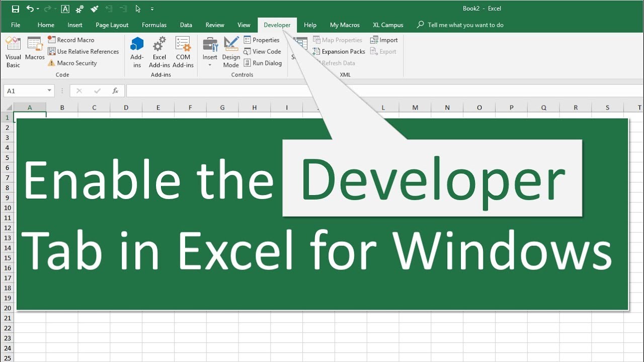The height and width of the screenshot is (362, 644).
Task: Click the Cancel X in formula bar
Action: click(x=79, y=91)
